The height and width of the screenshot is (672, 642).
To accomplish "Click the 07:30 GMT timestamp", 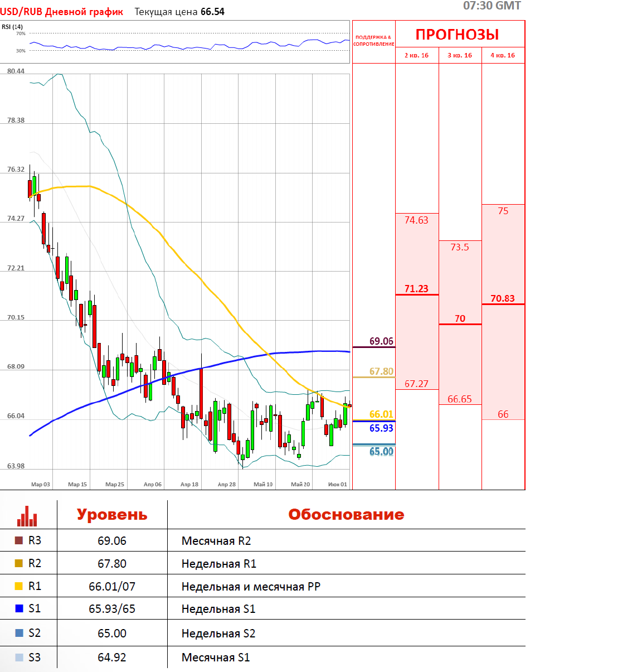I will [x=492, y=6].
